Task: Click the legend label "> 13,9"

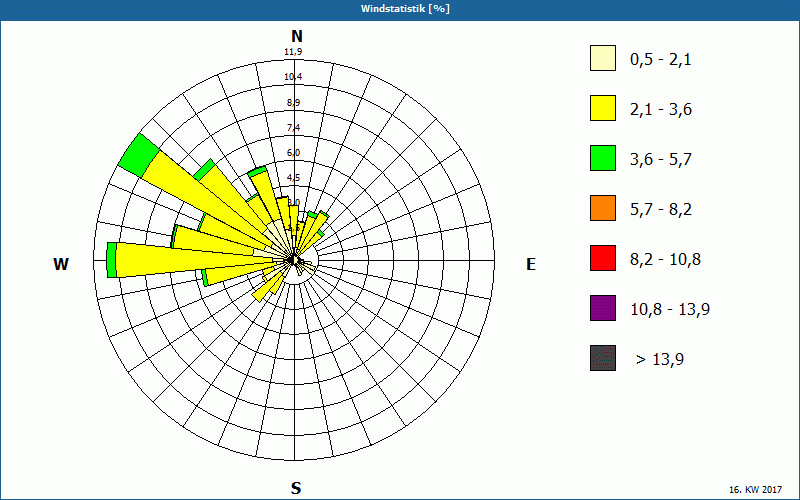Action: pyautogui.click(x=660, y=360)
